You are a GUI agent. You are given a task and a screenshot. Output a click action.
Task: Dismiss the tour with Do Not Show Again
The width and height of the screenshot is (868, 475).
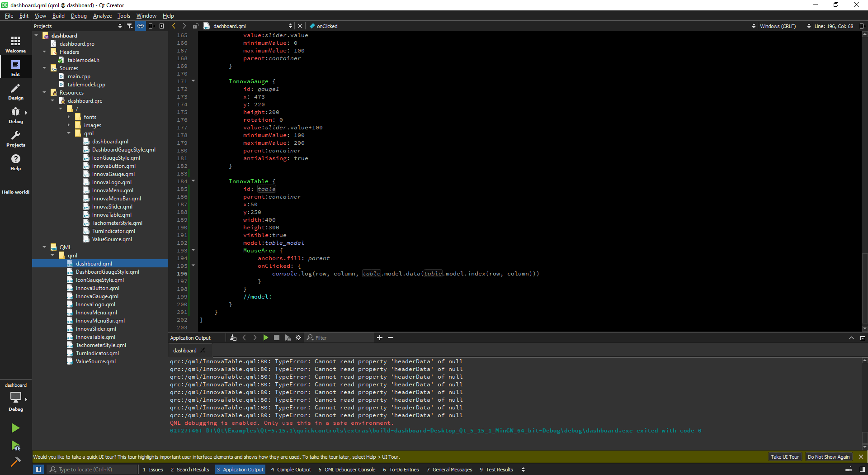(x=829, y=456)
